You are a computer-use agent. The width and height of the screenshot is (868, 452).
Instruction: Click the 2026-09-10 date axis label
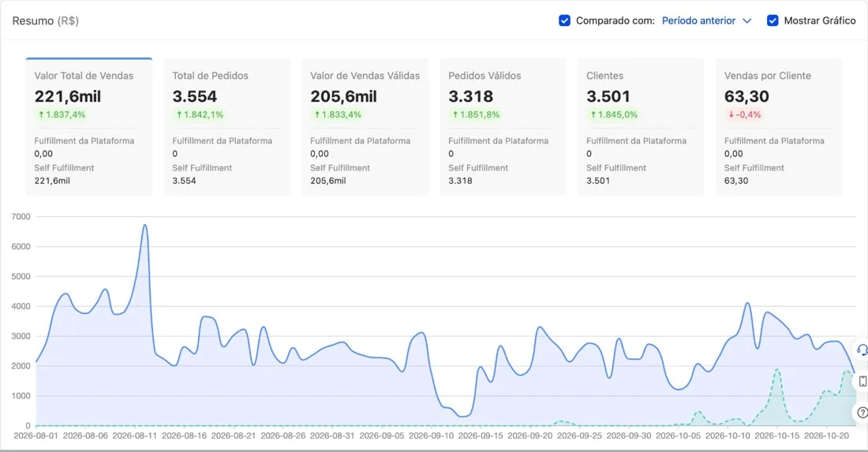tap(431, 436)
